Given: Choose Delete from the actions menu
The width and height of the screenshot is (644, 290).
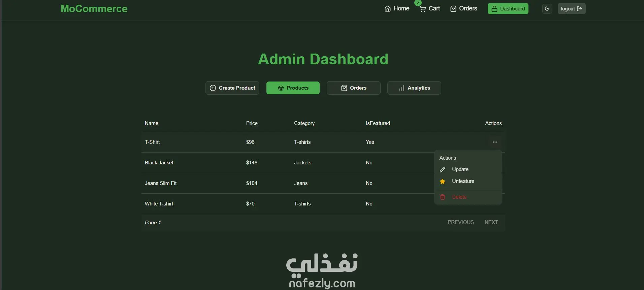Looking at the screenshot, I should coord(468,197).
